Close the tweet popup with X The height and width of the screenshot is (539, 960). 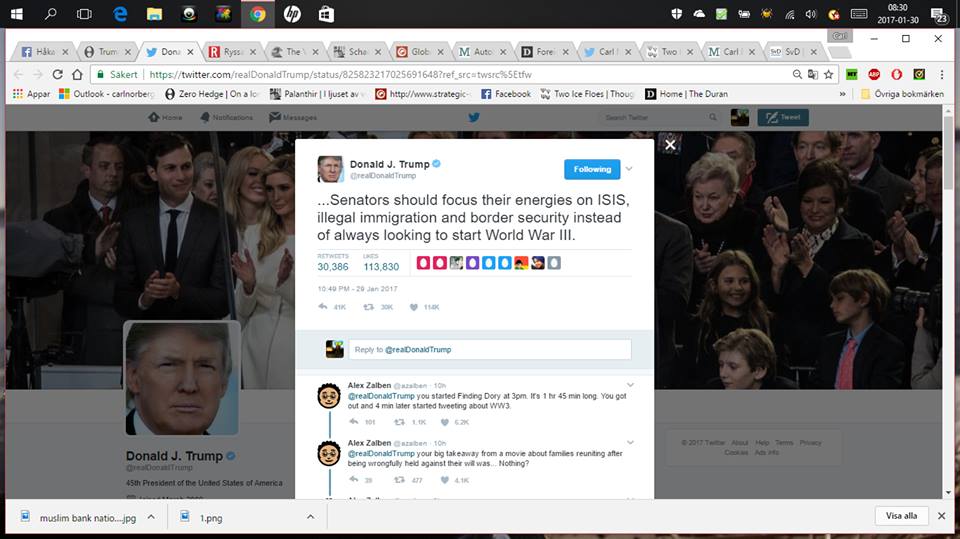[670, 145]
